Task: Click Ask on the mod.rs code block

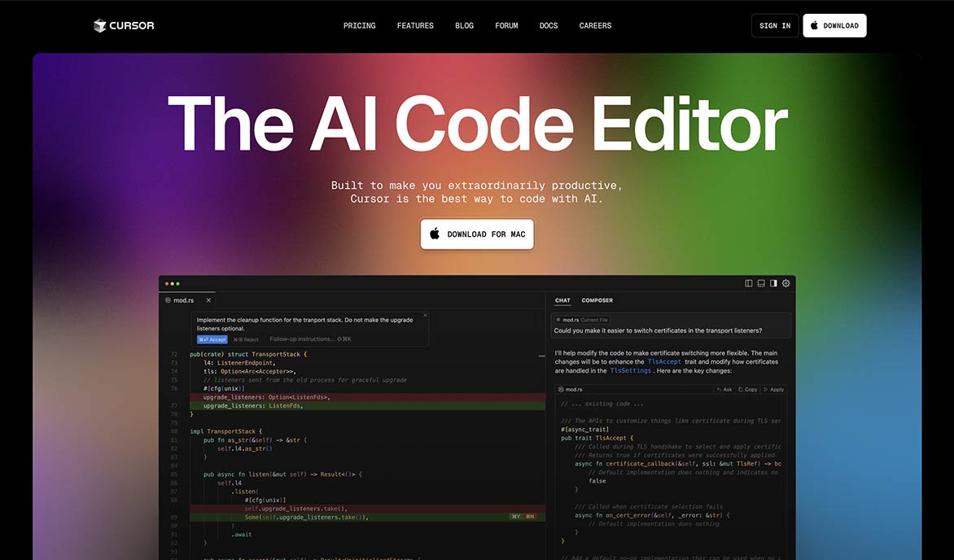Action: coord(724,390)
